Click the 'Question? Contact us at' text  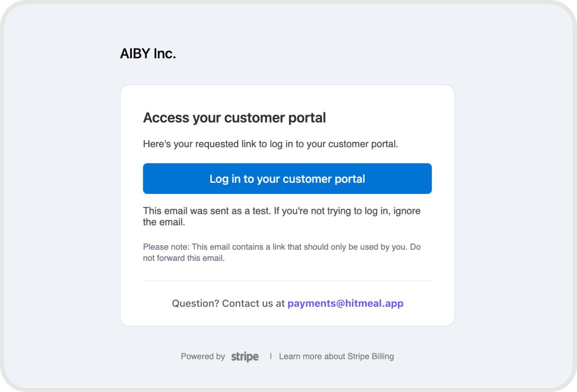tap(228, 303)
